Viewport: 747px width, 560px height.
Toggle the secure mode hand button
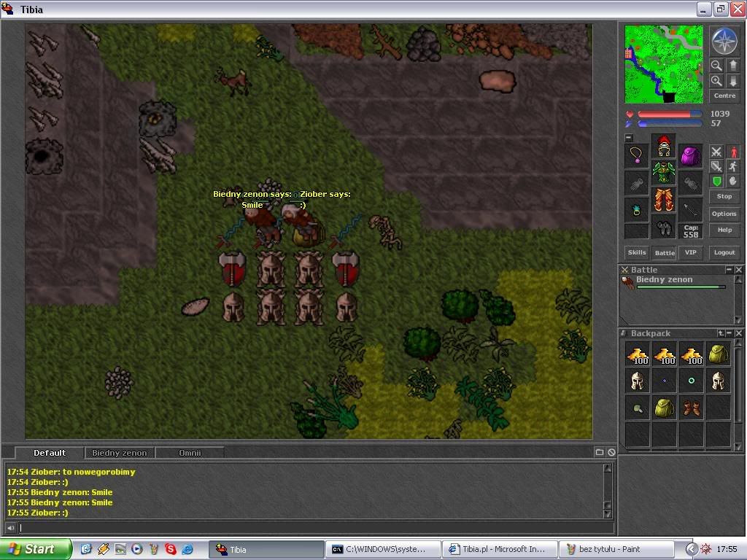click(x=733, y=181)
